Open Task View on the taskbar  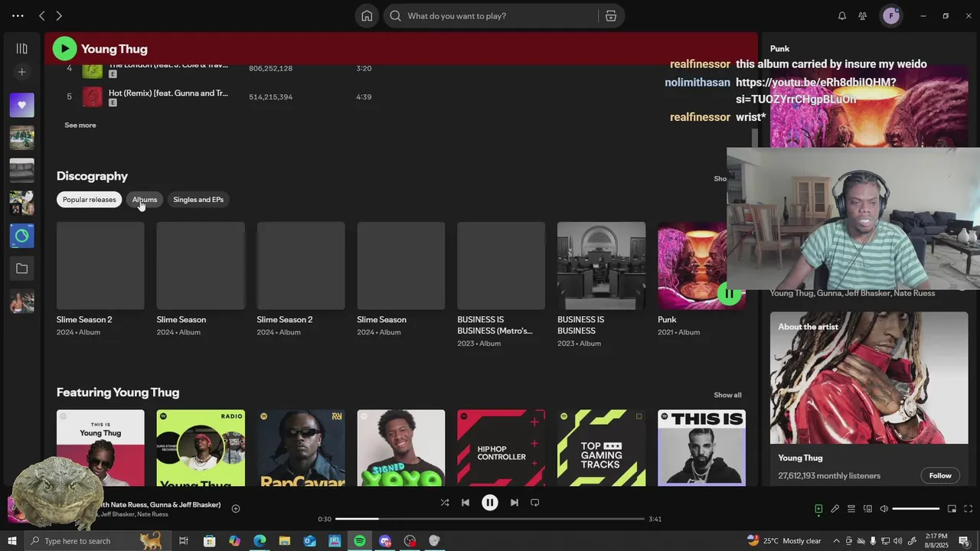pyautogui.click(x=184, y=541)
